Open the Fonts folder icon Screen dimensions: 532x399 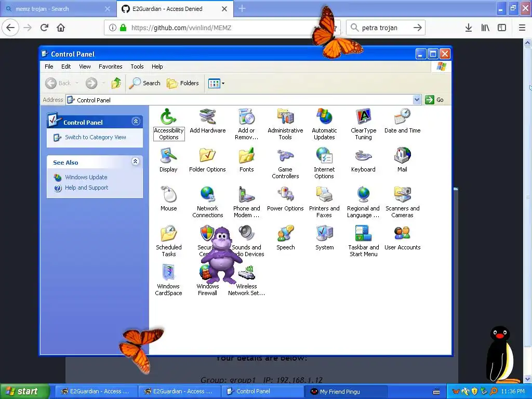point(247,160)
